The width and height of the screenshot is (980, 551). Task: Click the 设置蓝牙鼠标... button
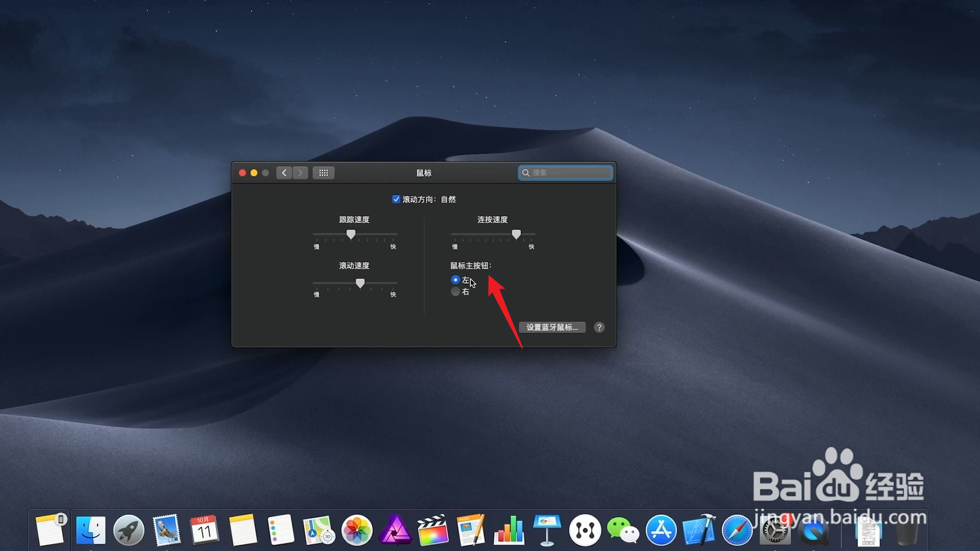tap(552, 327)
